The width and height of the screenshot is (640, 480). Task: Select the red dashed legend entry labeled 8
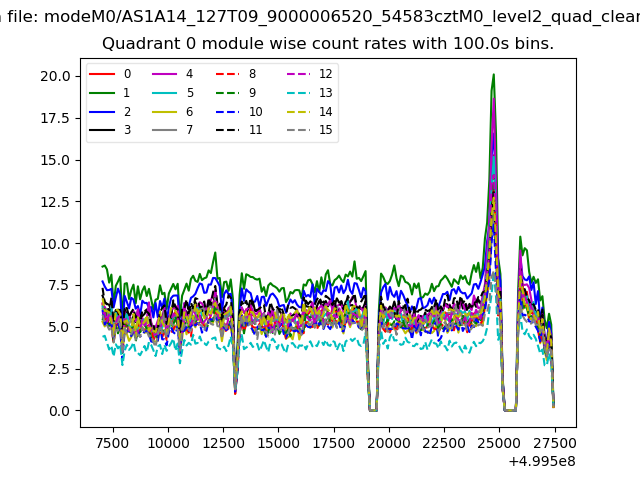pos(228,74)
